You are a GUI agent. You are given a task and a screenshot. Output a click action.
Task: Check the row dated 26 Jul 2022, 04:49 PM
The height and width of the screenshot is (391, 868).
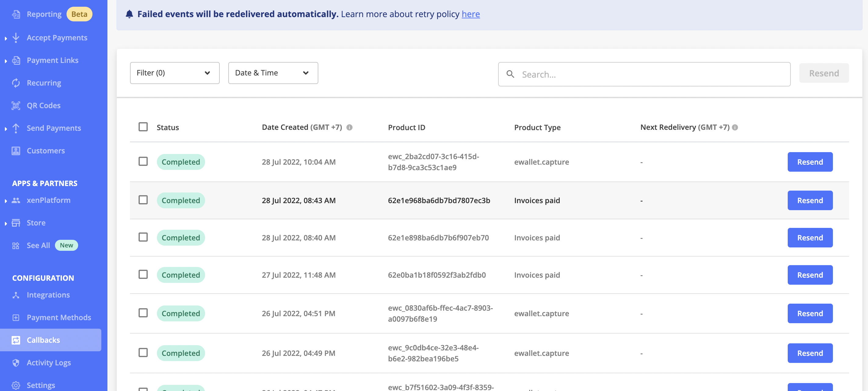143,353
